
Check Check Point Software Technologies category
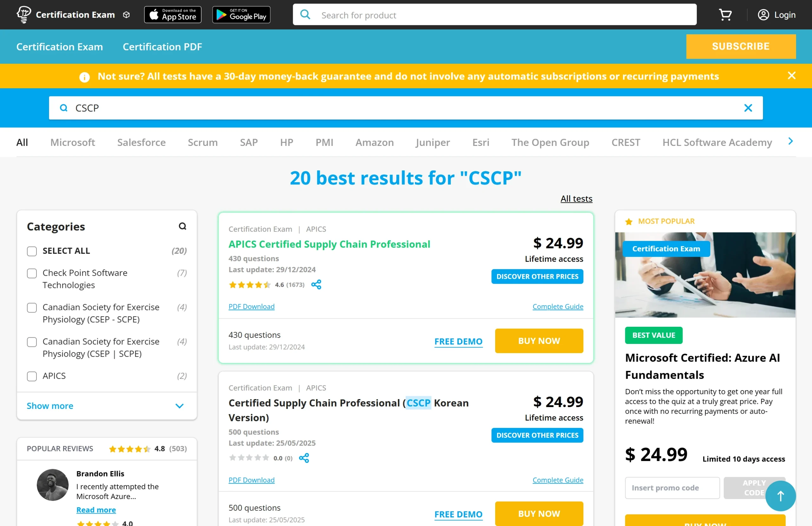[32, 273]
